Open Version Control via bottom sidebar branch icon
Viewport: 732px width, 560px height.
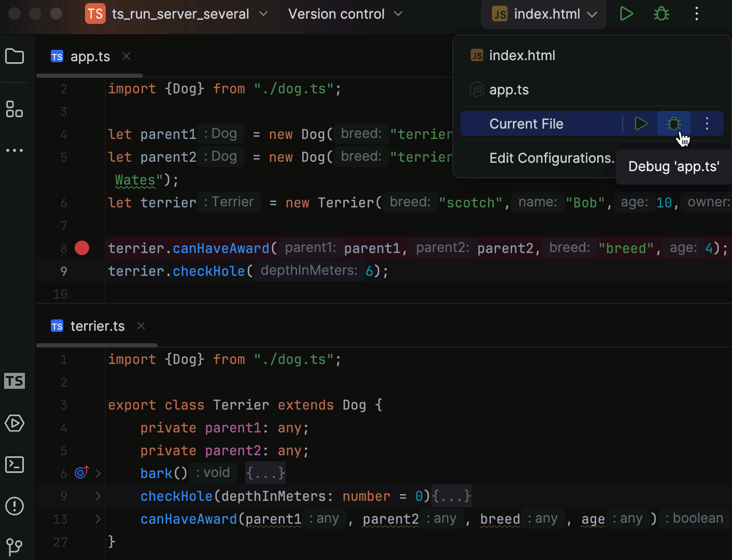coord(15,547)
